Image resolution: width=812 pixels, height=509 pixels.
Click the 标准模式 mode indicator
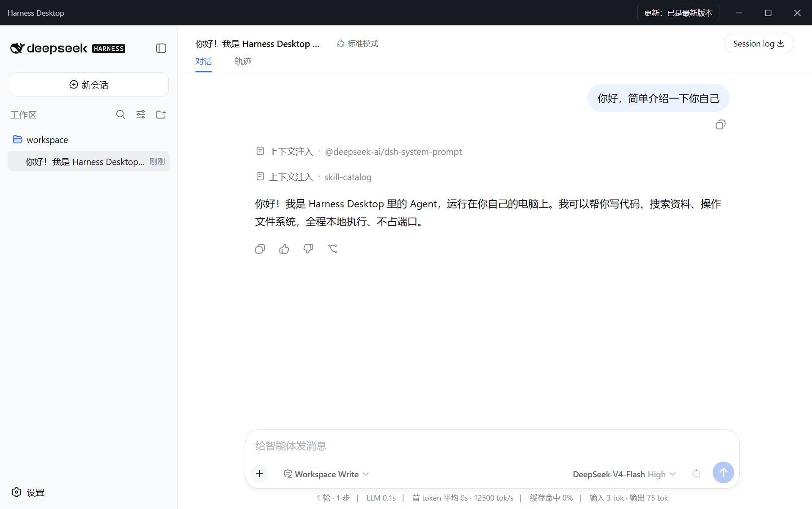357,44
